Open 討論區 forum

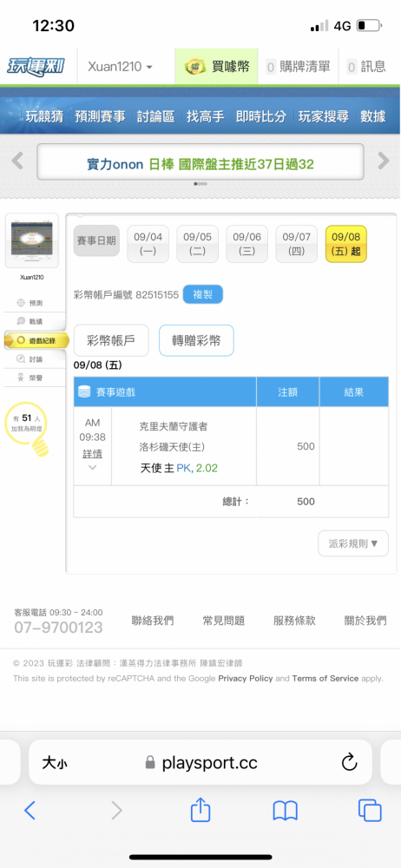(155, 117)
